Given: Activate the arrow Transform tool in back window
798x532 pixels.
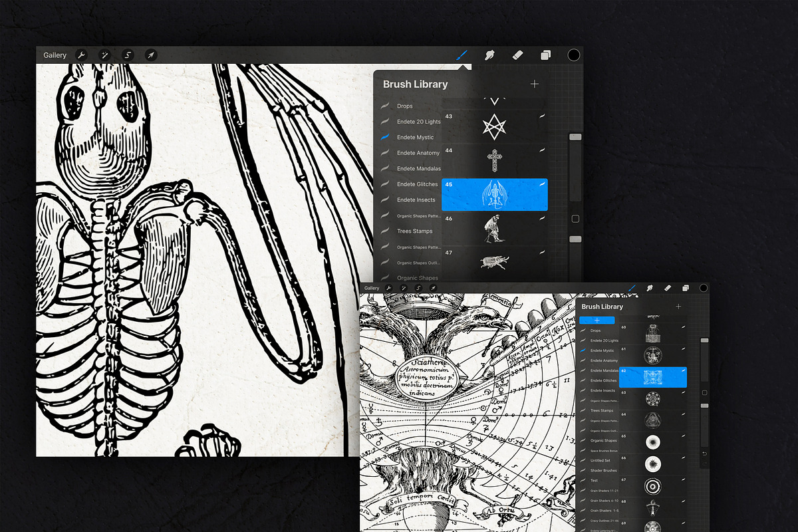Looking at the screenshot, I should (151, 55).
